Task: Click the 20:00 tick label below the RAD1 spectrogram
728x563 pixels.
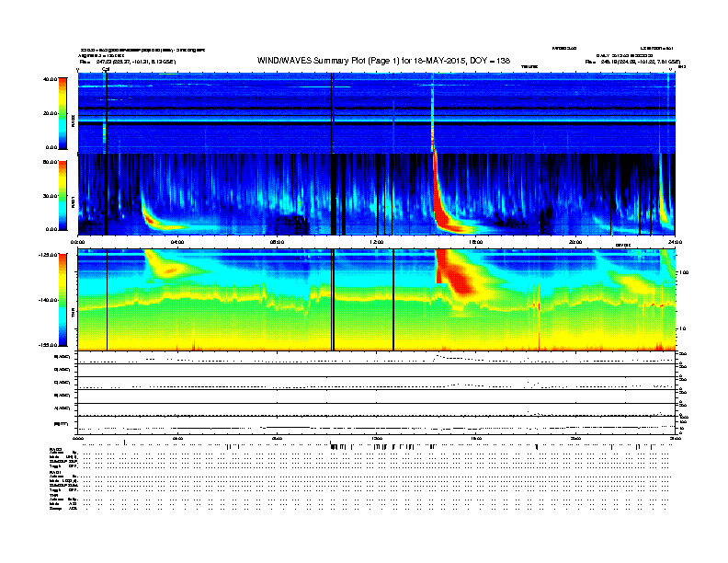Action: point(575,242)
